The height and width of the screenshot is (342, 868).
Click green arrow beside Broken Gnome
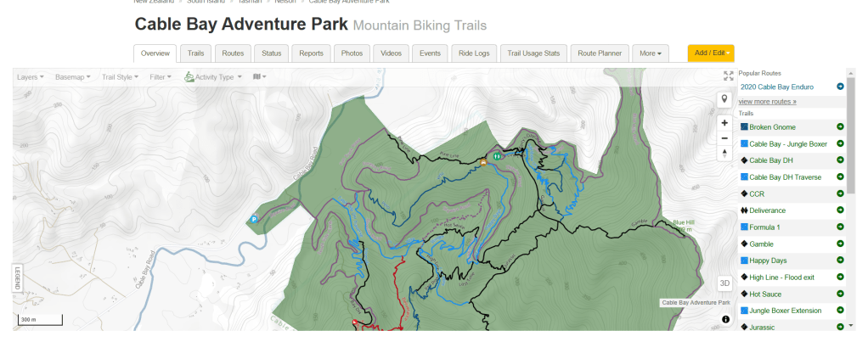pyautogui.click(x=840, y=127)
